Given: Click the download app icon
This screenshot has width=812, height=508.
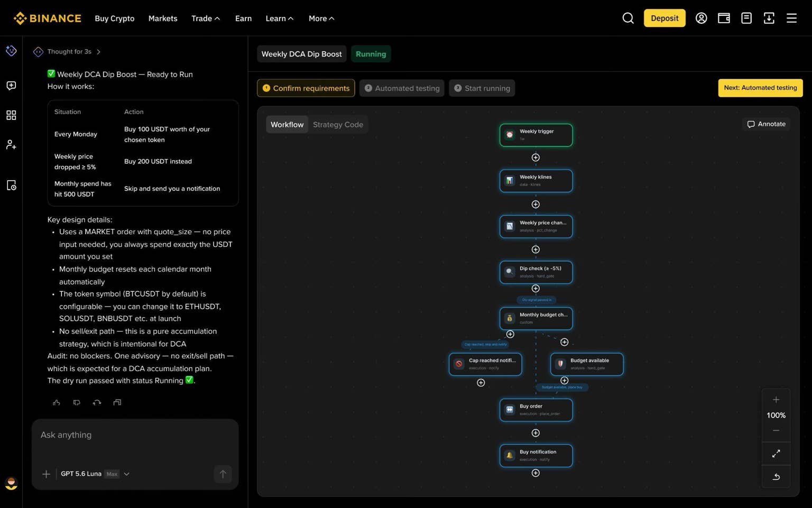Looking at the screenshot, I should [769, 19].
